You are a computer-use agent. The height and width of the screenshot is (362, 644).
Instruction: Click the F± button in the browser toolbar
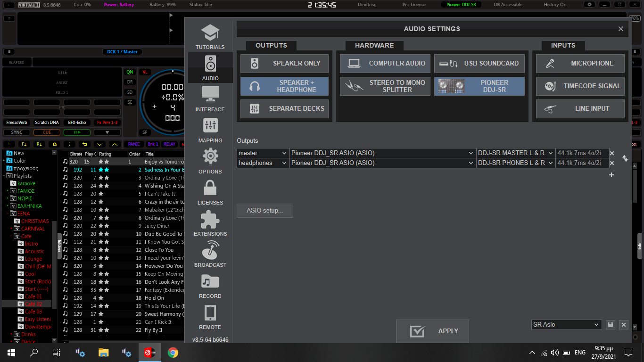tap(24, 144)
